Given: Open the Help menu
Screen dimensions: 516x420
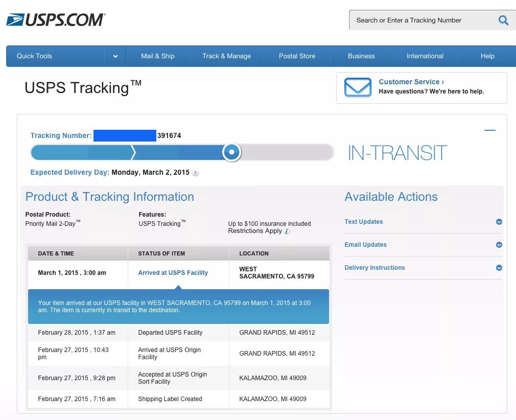Looking at the screenshot, I should click(487, 56).
